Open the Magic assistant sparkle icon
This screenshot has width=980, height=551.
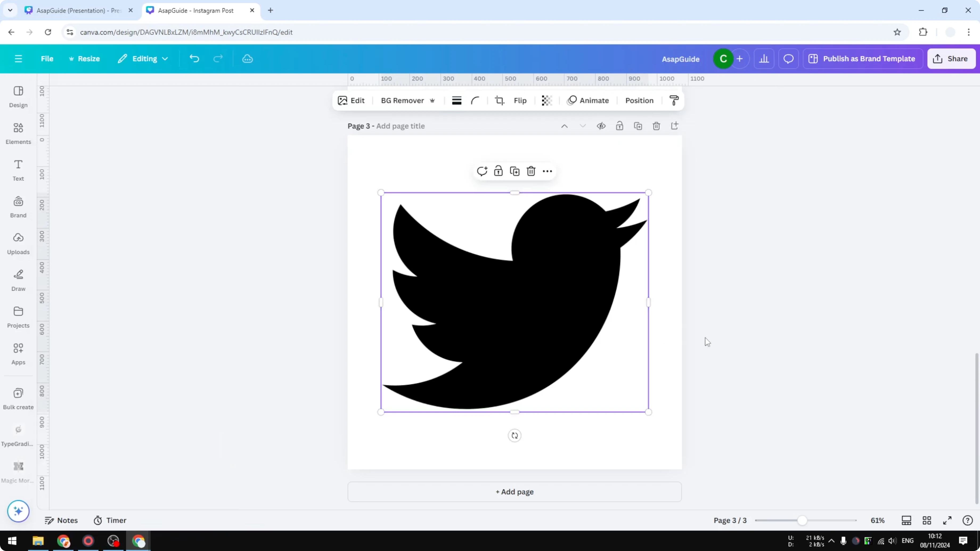tap(18, 511)
